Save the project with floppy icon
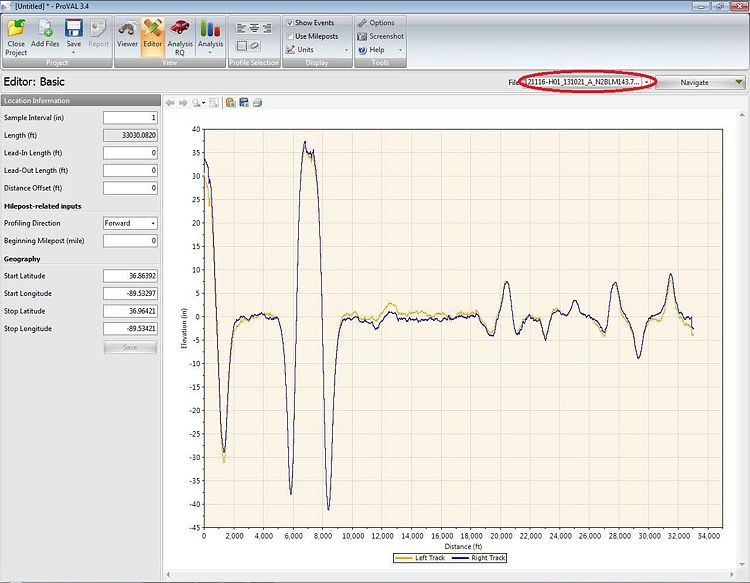 74,29
